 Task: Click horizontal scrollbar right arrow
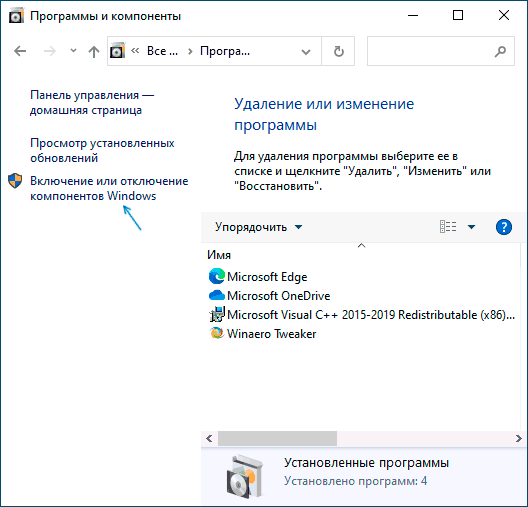(519, 438)
